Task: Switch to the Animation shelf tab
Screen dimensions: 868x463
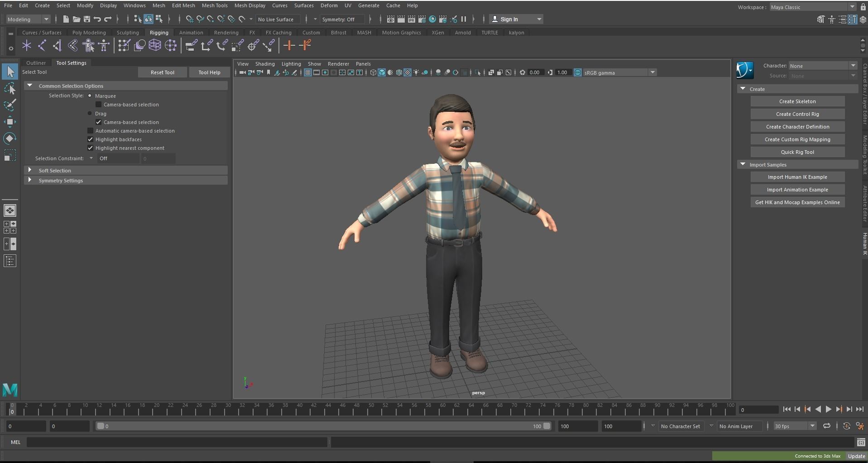Action: coord(191,33)
